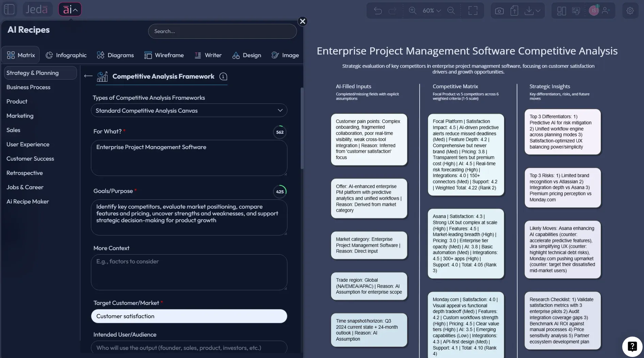Image resolution: width=644 pixels, height=358 pixels.
Task: Click the undo arrow in toolbar
Action: 378,11
